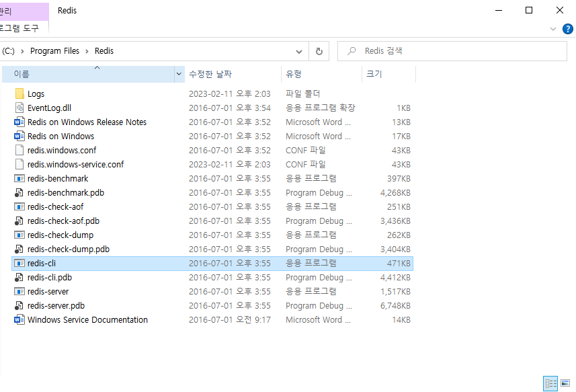Select redis-check-aof.pdb file name
Viewport: 576px width, 392px height.
(64, 221)
